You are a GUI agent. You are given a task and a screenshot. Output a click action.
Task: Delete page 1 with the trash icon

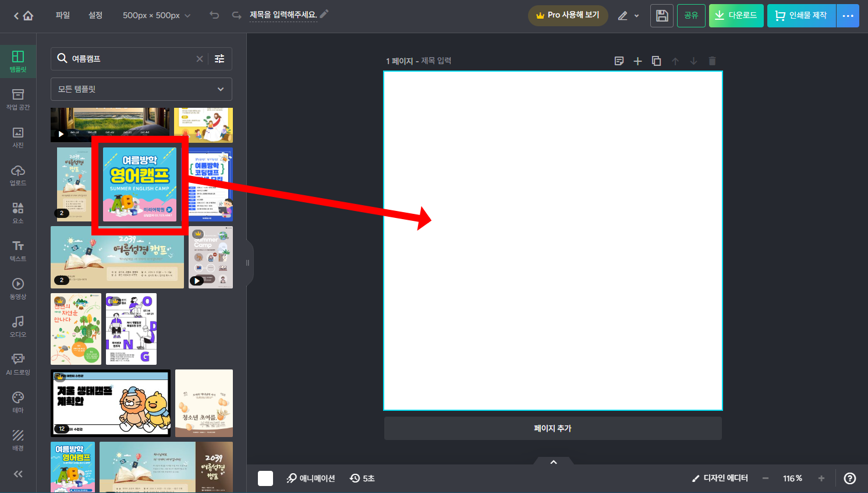711,61
